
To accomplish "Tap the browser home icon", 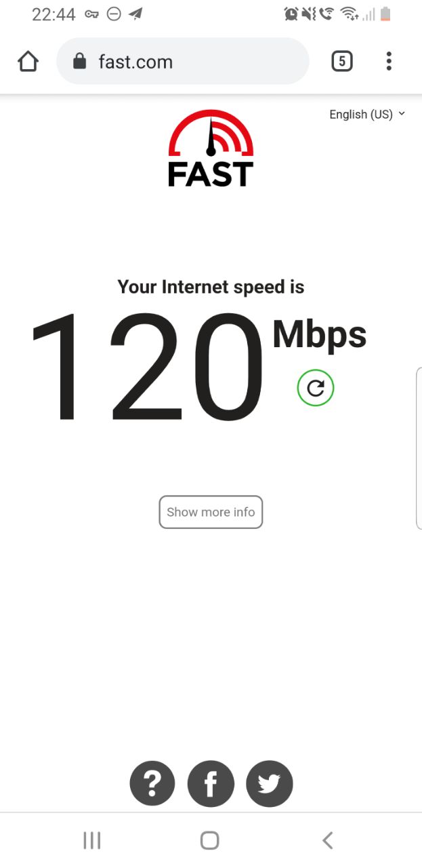I will 28,62.
